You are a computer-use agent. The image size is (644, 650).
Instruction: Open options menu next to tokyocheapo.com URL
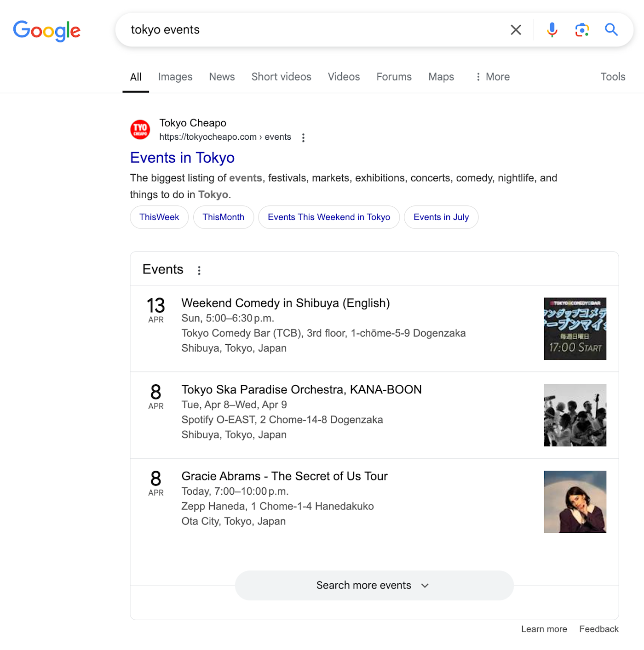coord(303,137)
